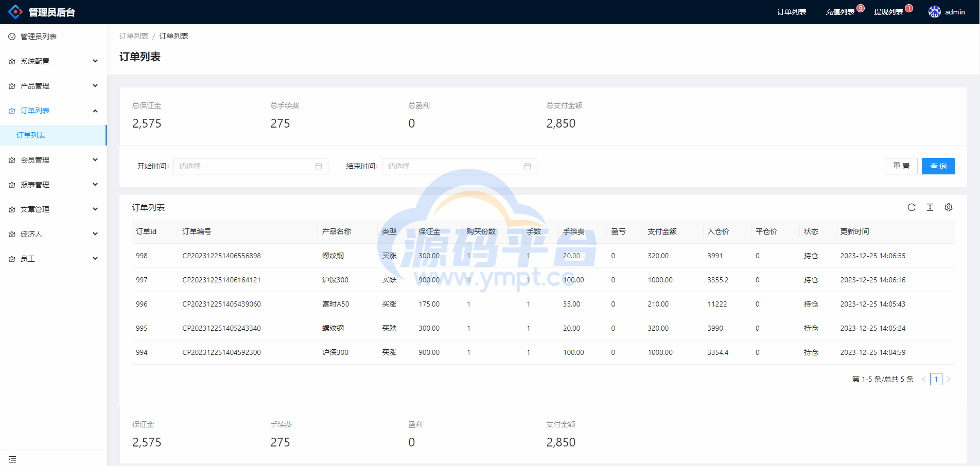Open 提现列表 in the top navigation
Viewport: 980px width, 466px height.
888,12
